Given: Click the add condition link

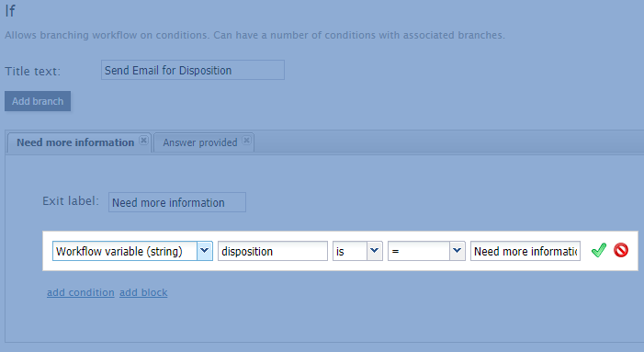Looking at the screenshot, I should (81, 292).
